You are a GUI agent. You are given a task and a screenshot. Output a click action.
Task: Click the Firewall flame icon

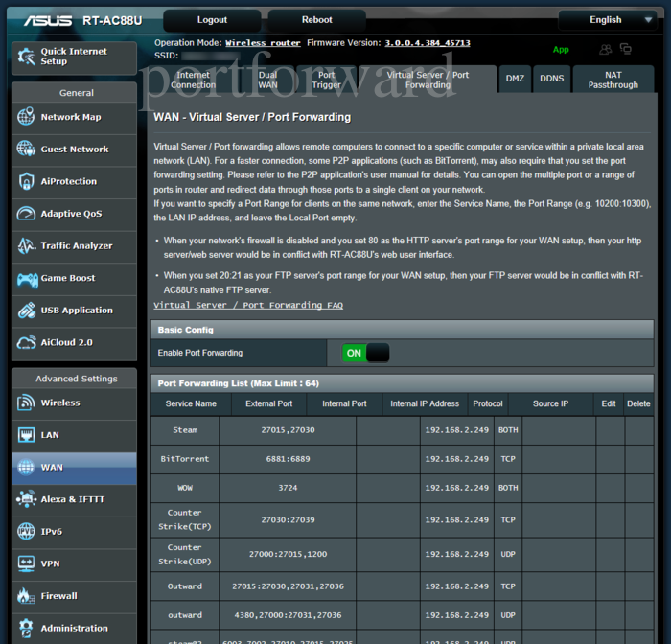click(26, 596)
